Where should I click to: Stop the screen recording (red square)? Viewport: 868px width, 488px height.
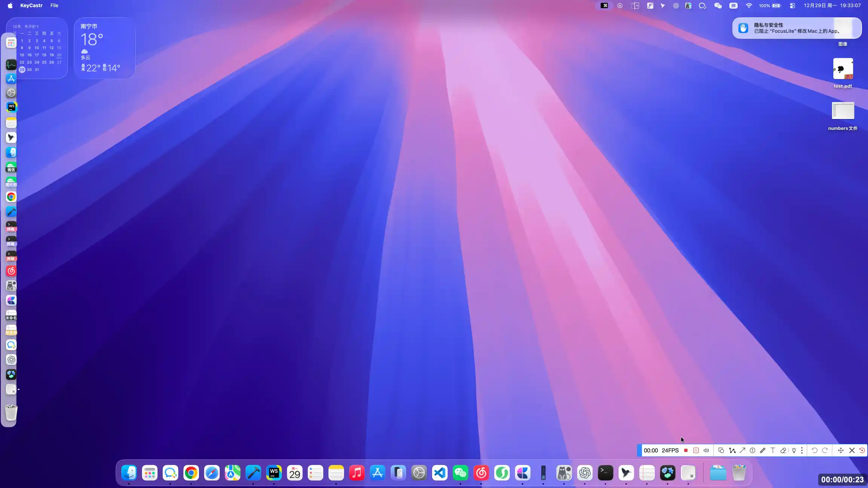(x=686, y=450)
